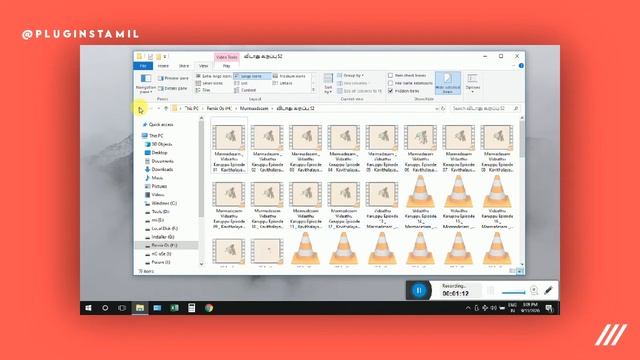This screenshot has width=640, height=360.
Task: Select List layout
Action: click(x=241, y=83)
